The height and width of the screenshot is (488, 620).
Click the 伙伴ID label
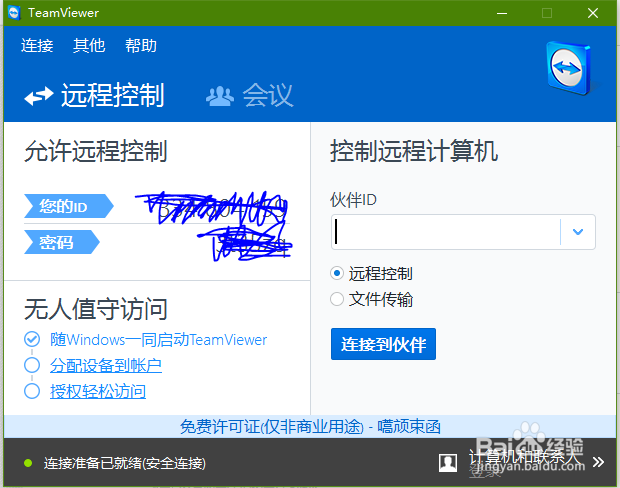coord(353,200)
